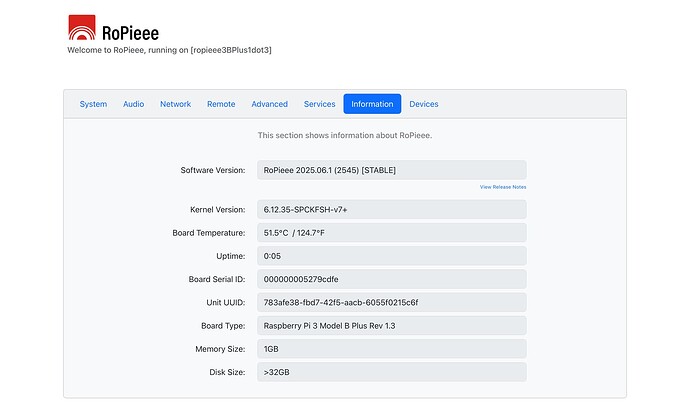Open the Network tab

(175, 104)
